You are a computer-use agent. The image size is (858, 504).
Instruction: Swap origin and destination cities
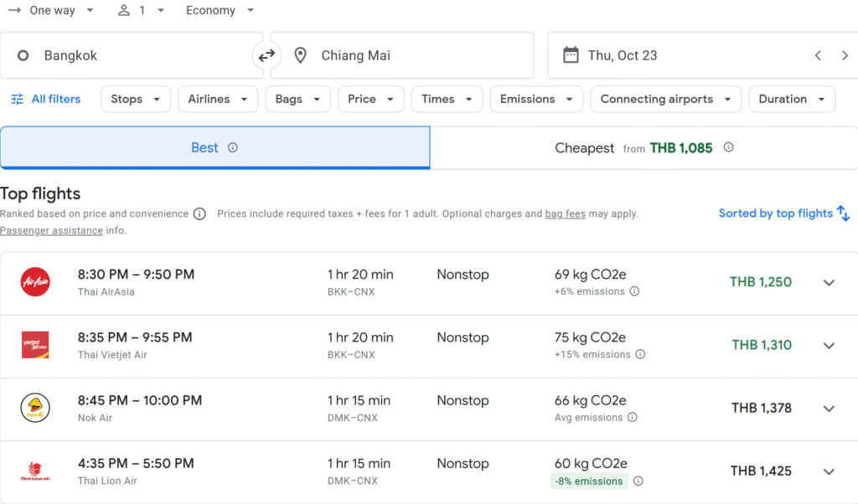pos(266,56)
